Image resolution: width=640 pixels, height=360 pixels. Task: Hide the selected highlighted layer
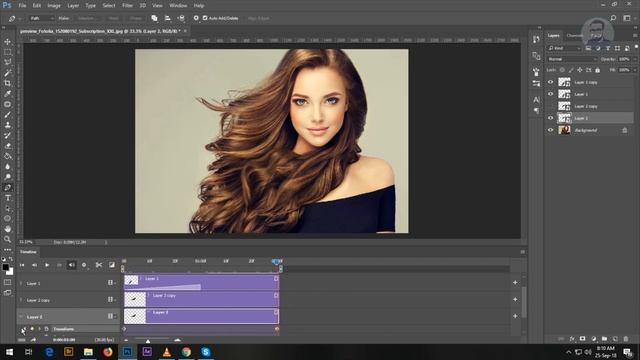[x=550, y=118]
